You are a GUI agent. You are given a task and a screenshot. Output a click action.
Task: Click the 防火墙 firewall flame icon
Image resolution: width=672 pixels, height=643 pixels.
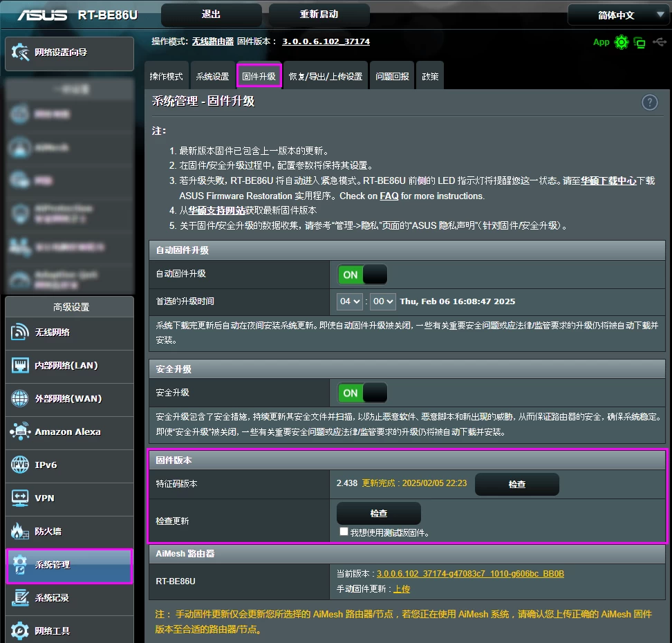(20, 532)
